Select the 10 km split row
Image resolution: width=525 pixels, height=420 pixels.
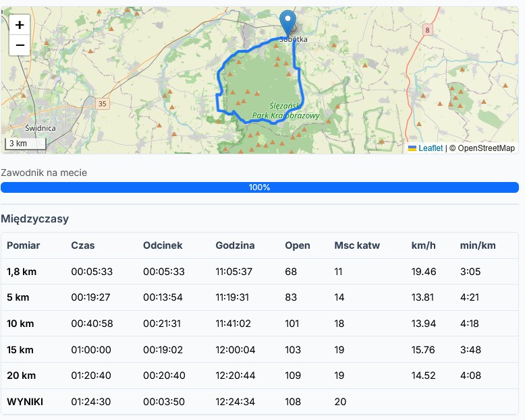[260, 324]
